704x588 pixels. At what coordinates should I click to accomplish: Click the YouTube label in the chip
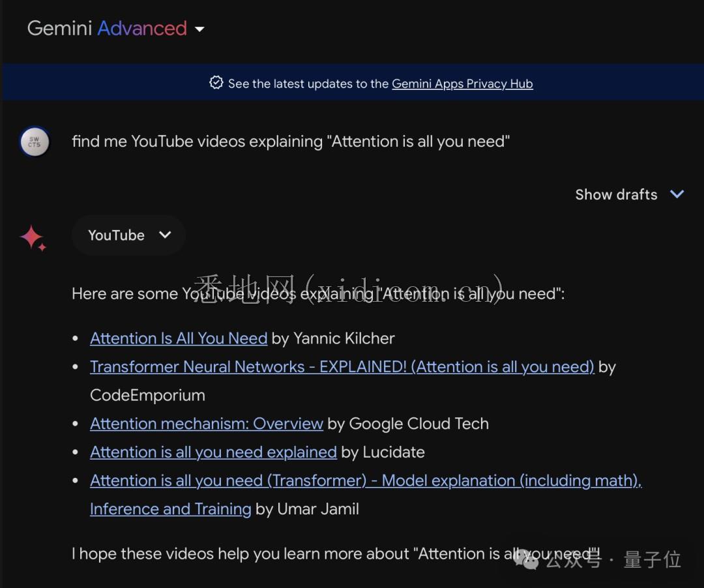pyautogui.click(x=116, y=235)
